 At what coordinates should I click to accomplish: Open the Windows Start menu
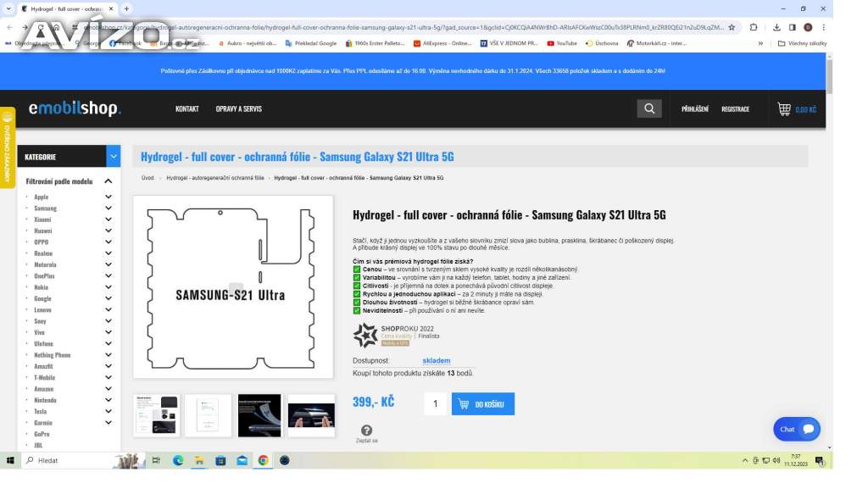coord(10,460)
